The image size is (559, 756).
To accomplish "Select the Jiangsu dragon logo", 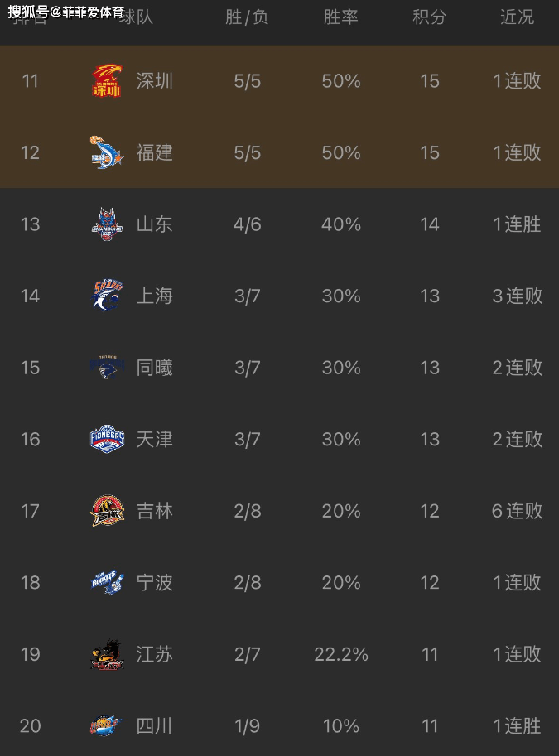I will point(107,654).
